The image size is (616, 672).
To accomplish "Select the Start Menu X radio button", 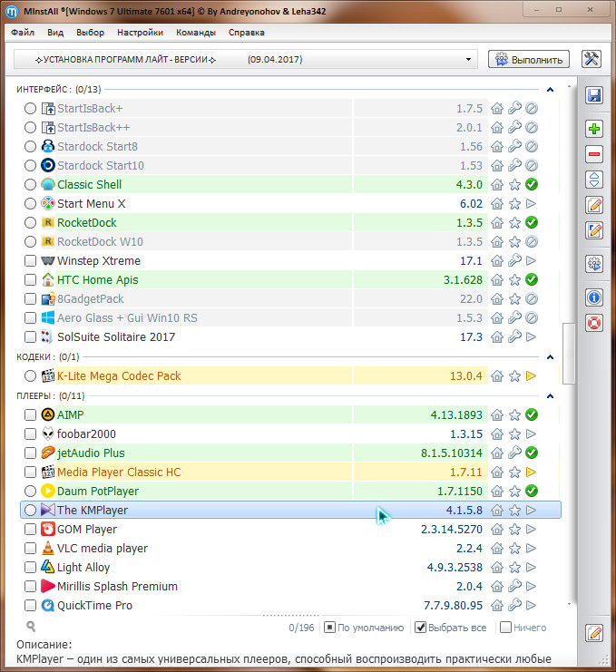I will point(30,203).
